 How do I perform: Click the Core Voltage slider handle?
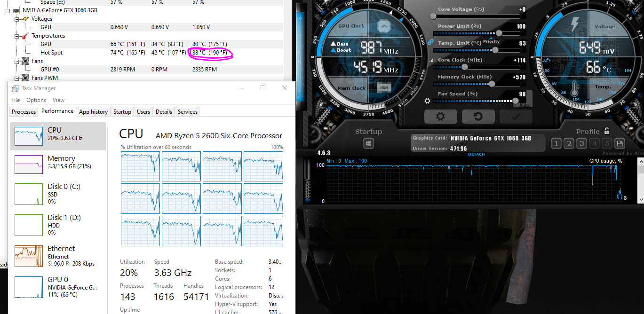[434, 16]
